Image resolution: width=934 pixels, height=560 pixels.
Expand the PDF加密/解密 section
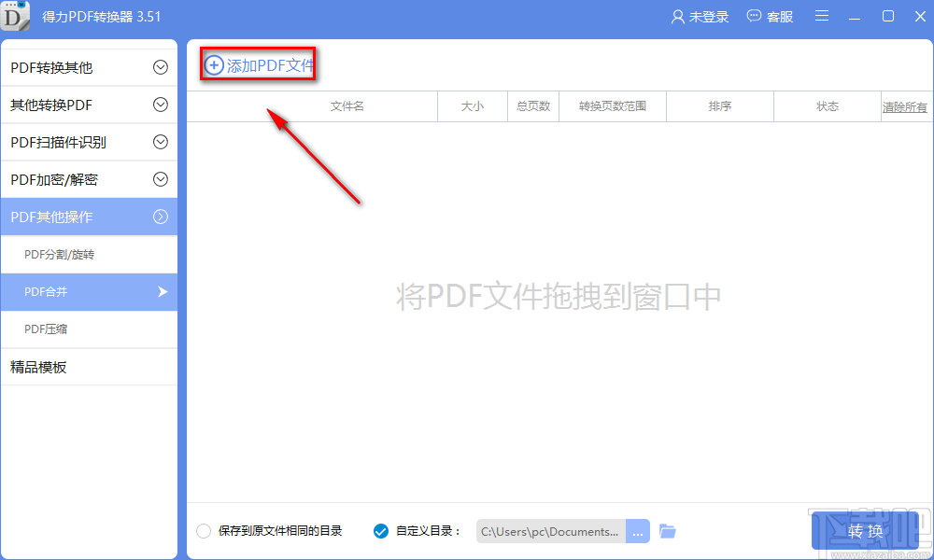tap(89, 180)
